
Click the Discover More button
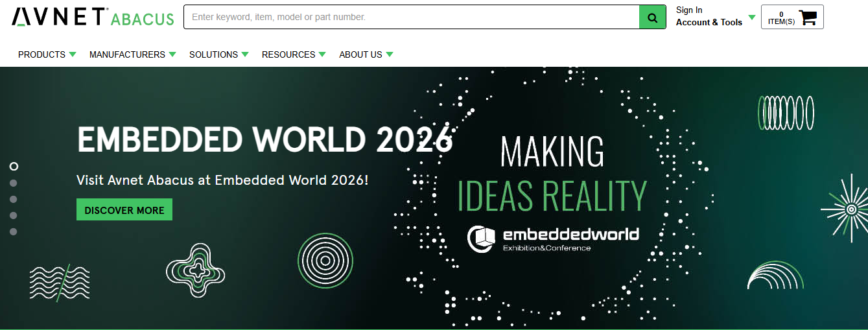tap(124, 210)
